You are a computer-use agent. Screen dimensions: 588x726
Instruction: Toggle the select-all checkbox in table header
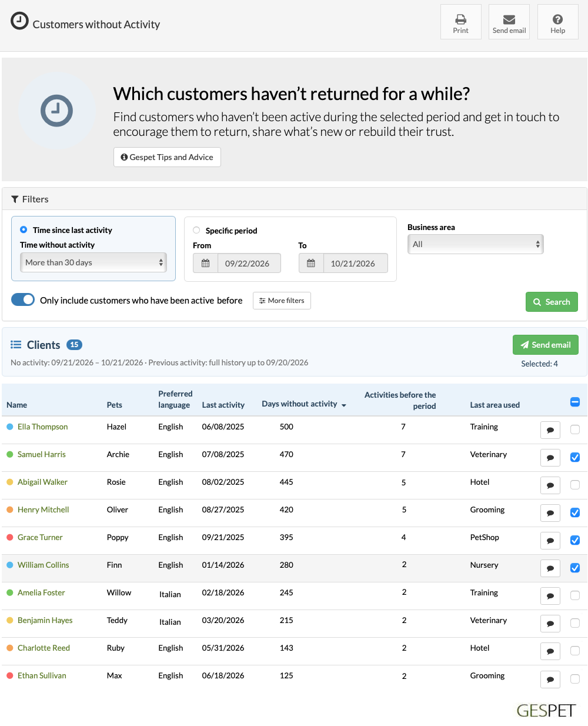pos(575,402)
